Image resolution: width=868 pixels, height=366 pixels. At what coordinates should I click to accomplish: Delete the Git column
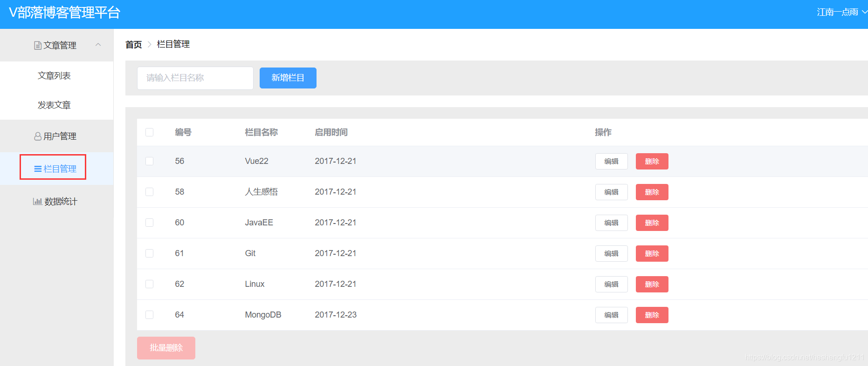652,254
